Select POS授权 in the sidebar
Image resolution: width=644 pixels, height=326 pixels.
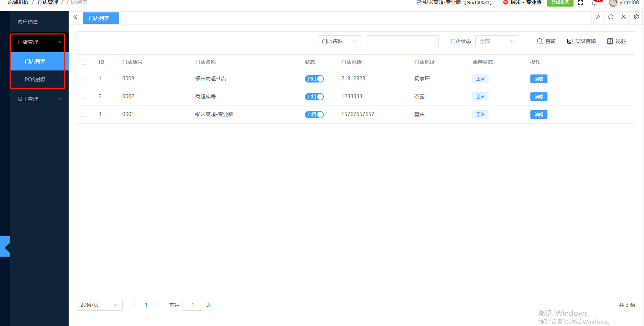pyautogui.click(x=35, y=80)
